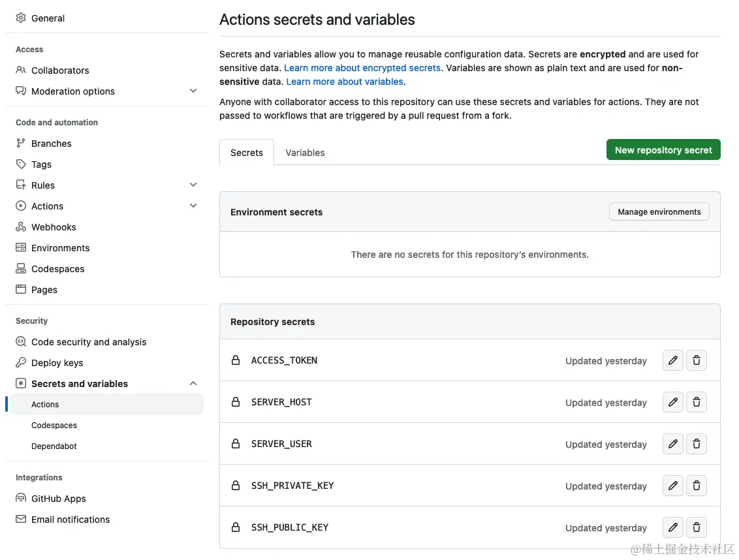The height and width of the screenshot is (560, 739).
Task: Edit the SERVER_HOST secret pencil icon
Action: pos(673,402)
